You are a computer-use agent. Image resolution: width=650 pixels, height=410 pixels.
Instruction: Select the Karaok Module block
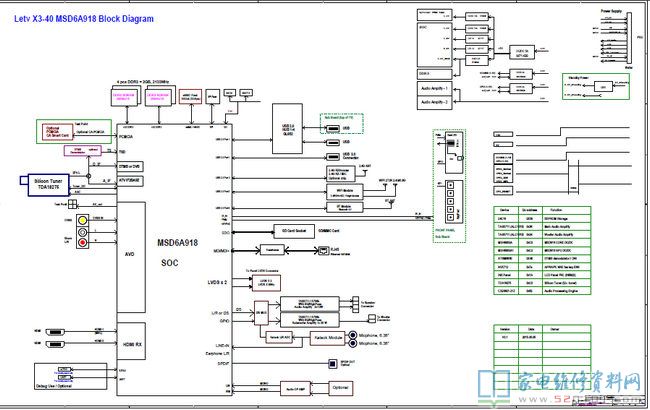[327, 338]
